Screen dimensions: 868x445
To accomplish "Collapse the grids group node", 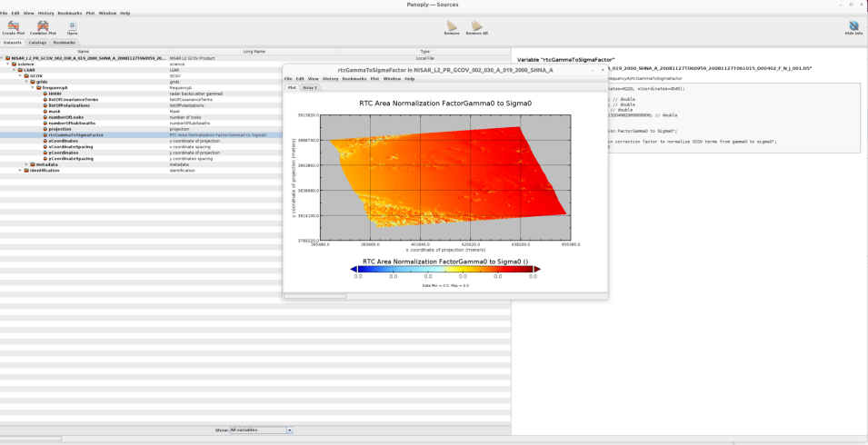I will click(26, 82).
